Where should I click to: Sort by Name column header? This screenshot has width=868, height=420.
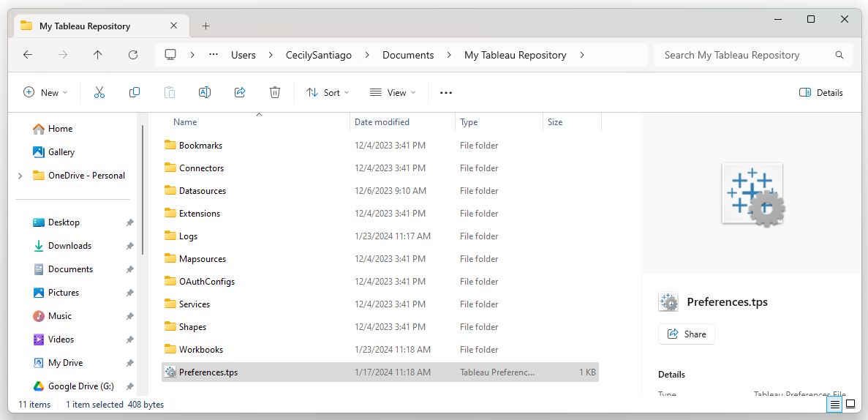tap(185, 122)
